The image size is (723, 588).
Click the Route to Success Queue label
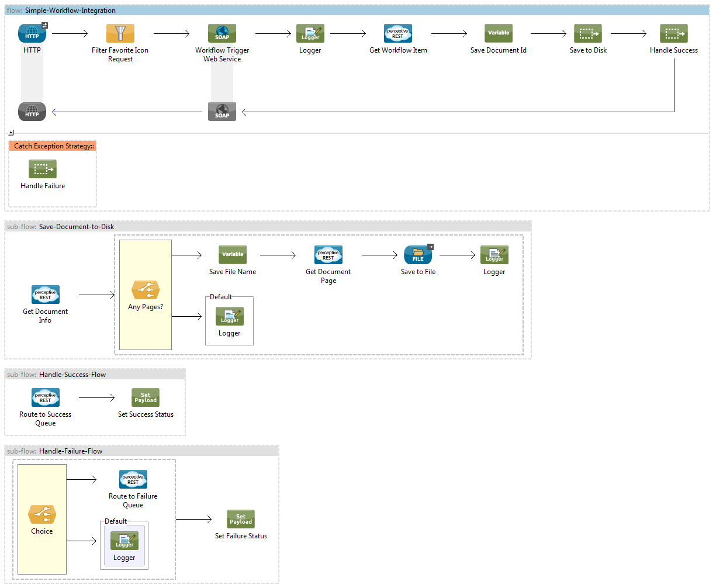[x=45, y=418]
